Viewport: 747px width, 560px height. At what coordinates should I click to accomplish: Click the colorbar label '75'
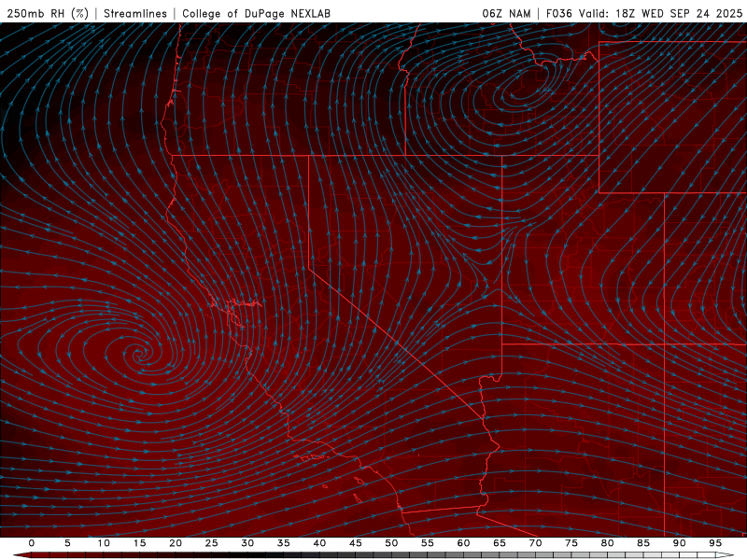click(571, 543)
